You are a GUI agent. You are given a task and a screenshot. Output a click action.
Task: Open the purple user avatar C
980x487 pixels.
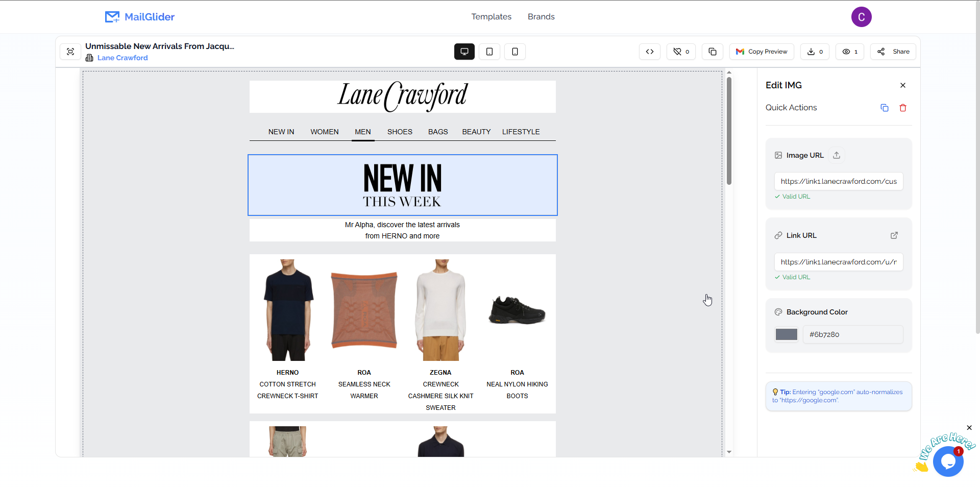[x=861, y=17]
